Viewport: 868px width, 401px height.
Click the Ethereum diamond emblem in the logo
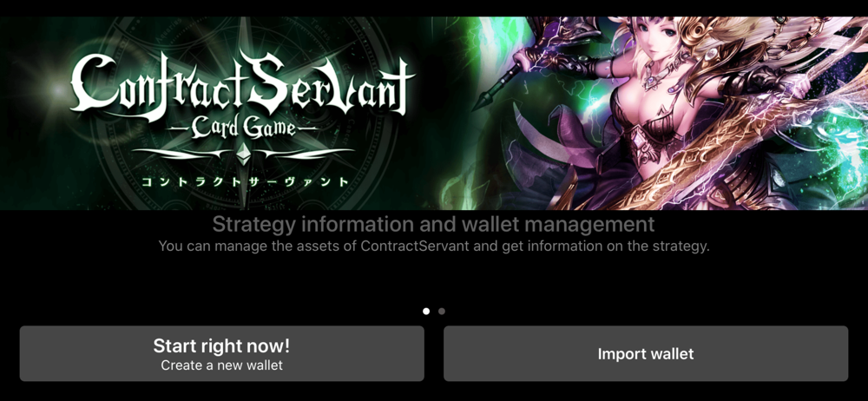click(x=244, y=152)
